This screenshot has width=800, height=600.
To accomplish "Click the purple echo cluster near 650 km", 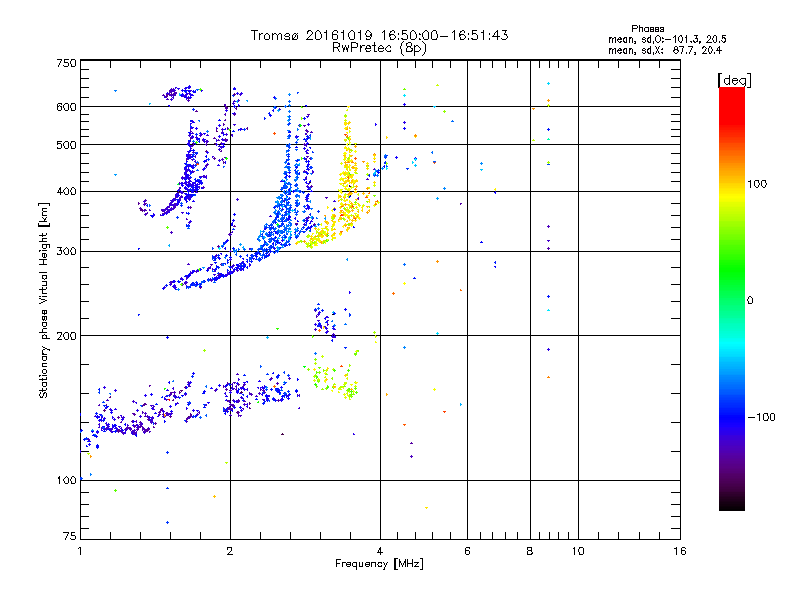I will click(181, 93).
